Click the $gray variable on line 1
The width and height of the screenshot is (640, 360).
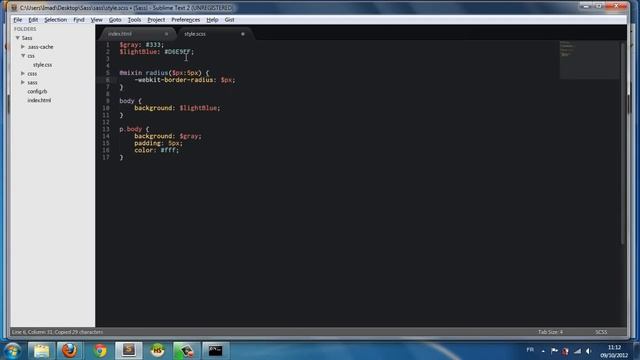coord(130,44)
